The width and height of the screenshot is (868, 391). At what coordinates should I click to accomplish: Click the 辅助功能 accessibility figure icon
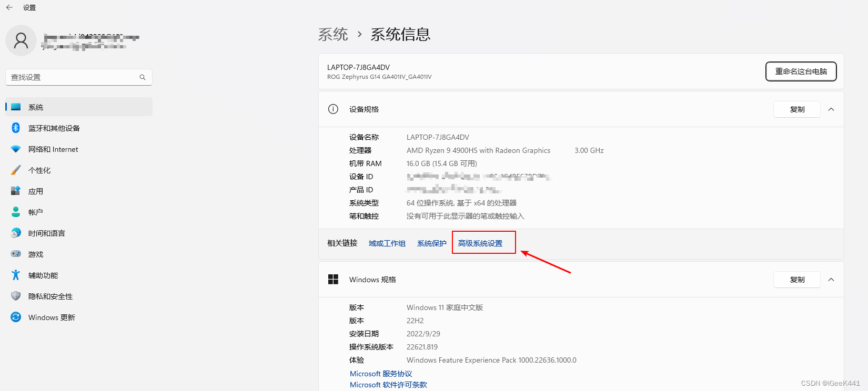[x=16, y=275]
